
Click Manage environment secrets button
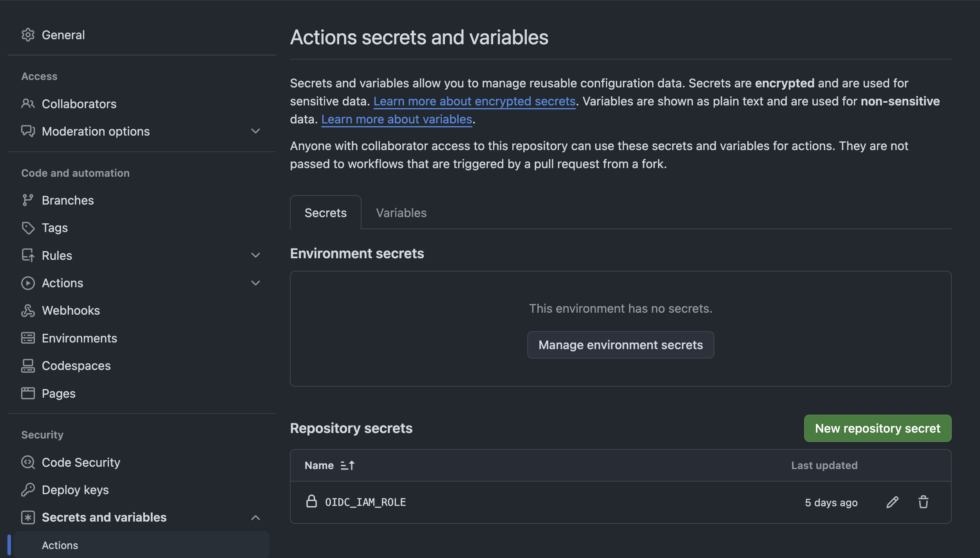620,344
